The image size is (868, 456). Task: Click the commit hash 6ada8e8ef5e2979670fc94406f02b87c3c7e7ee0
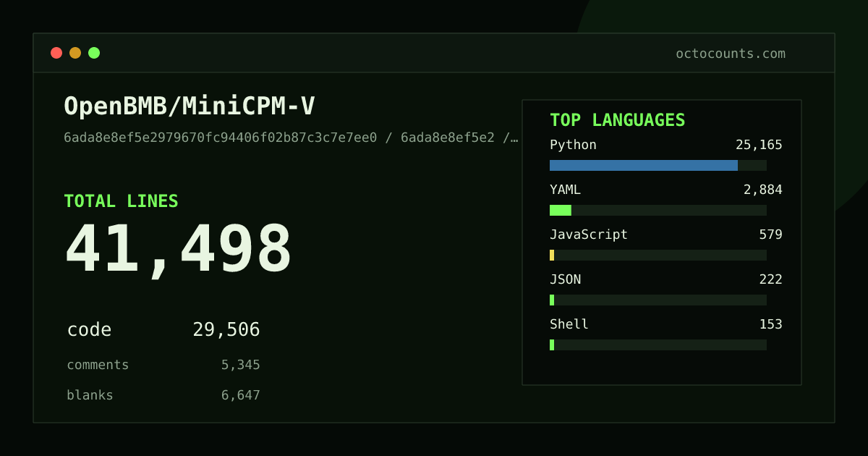pos(221,138)
